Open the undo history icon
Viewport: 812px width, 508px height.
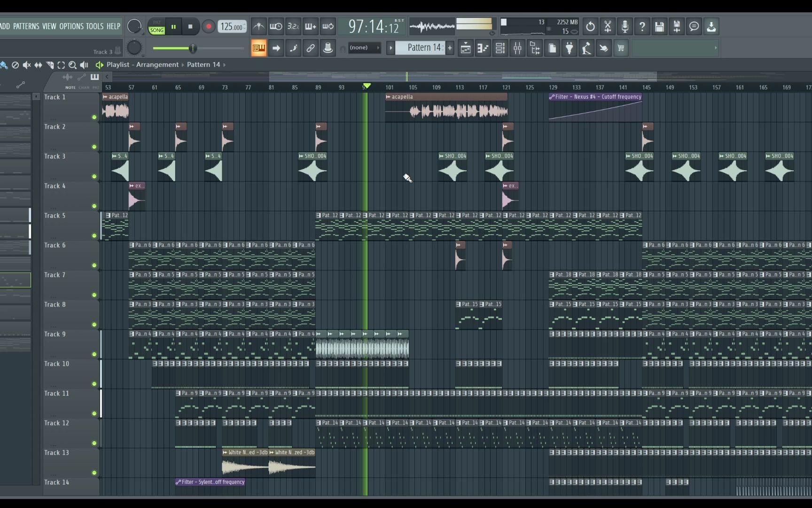pos(590,26)
